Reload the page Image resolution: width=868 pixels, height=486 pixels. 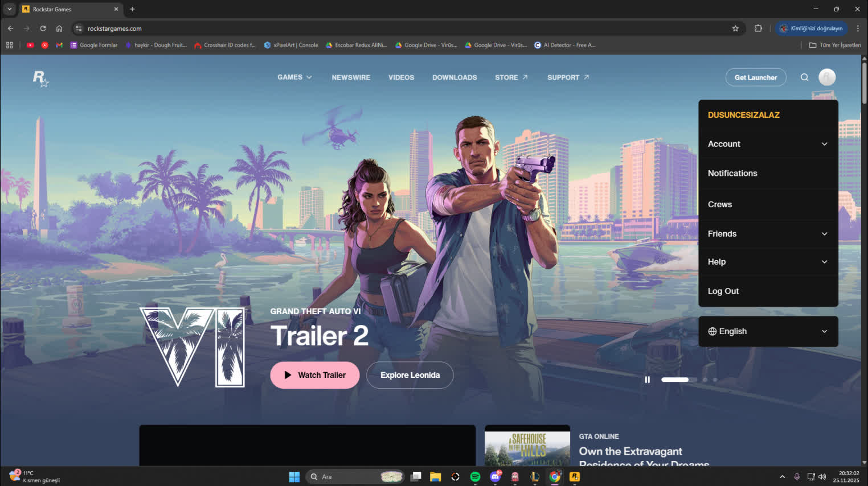tap(43, 28)
